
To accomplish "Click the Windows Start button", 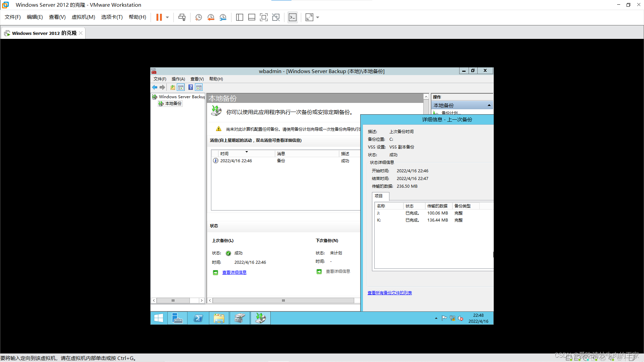I will [x=159, y=318].
